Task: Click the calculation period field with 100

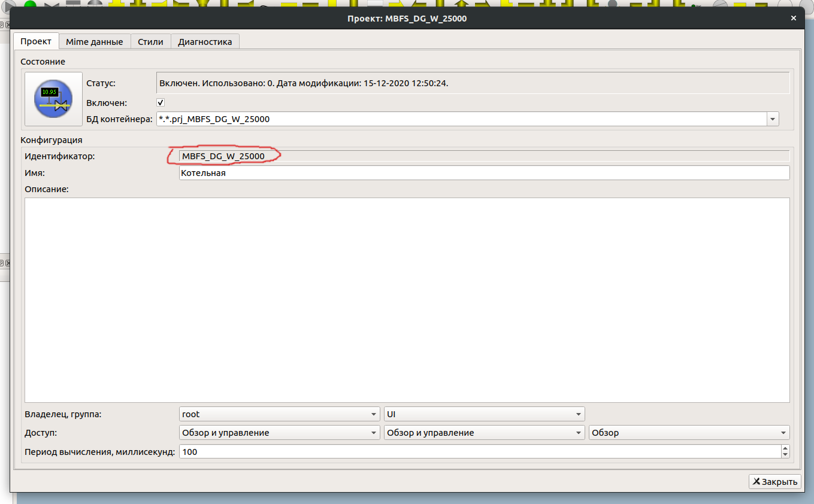Action: click(x=479, y=452)
